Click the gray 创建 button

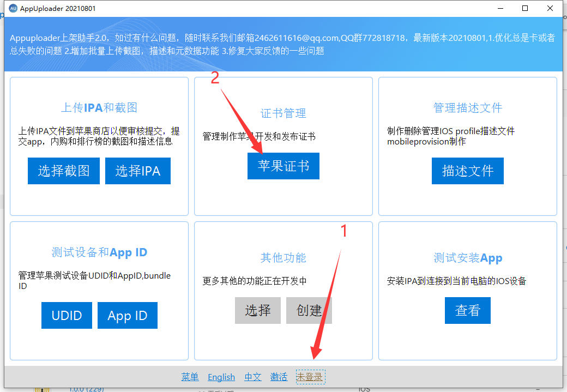(309, 310)
